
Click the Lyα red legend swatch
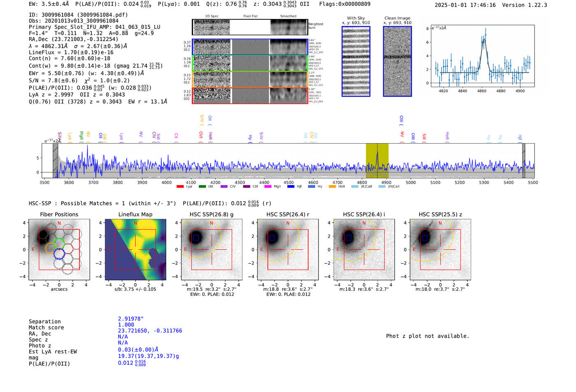180,187
